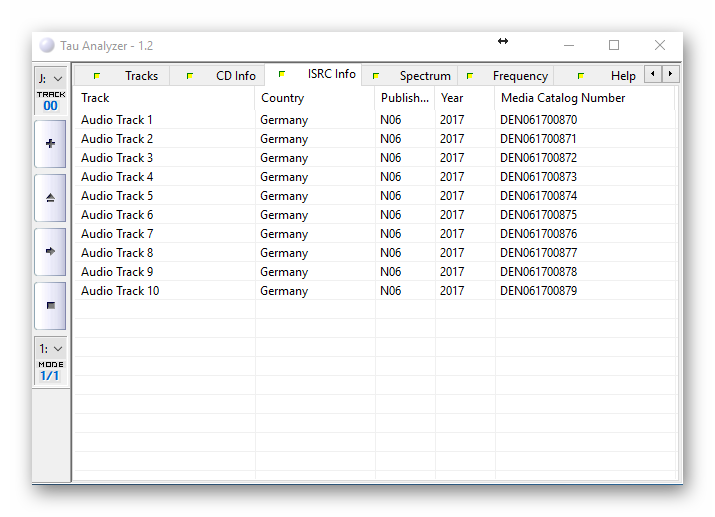The image size is (715, 517).
Task: Click the Year column header
Action: [x=452, y=98]
